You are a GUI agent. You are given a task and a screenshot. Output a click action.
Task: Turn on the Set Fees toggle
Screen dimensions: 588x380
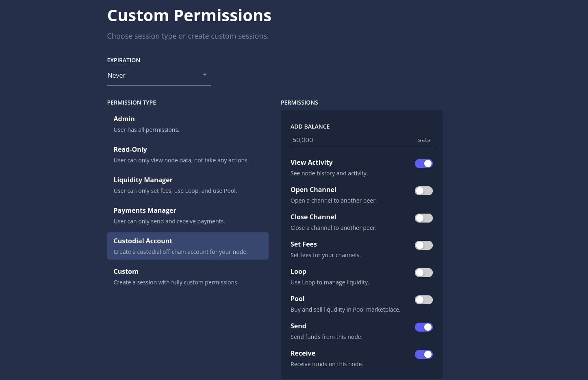423,245
